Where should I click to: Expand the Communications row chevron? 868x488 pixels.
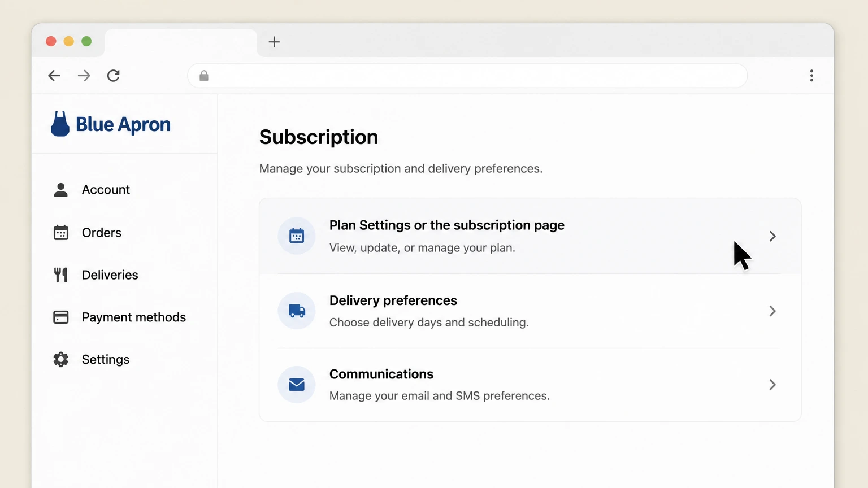[772, 385]
